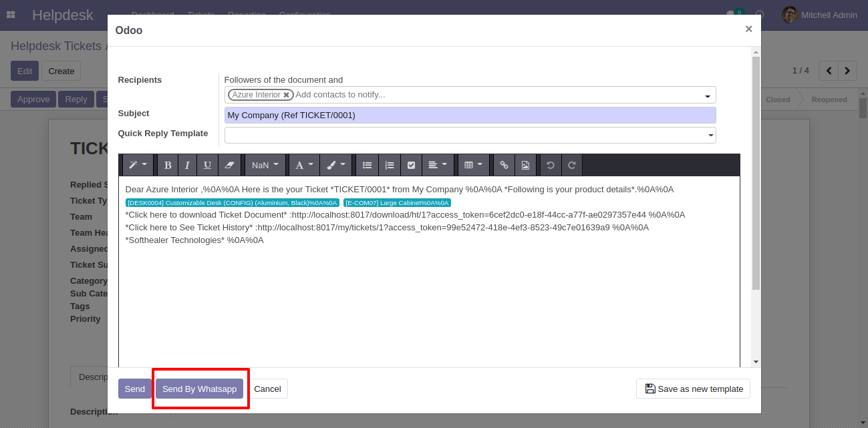Click the Helpdesk app title
Screen dimensions: 868x428
point(63,15)
